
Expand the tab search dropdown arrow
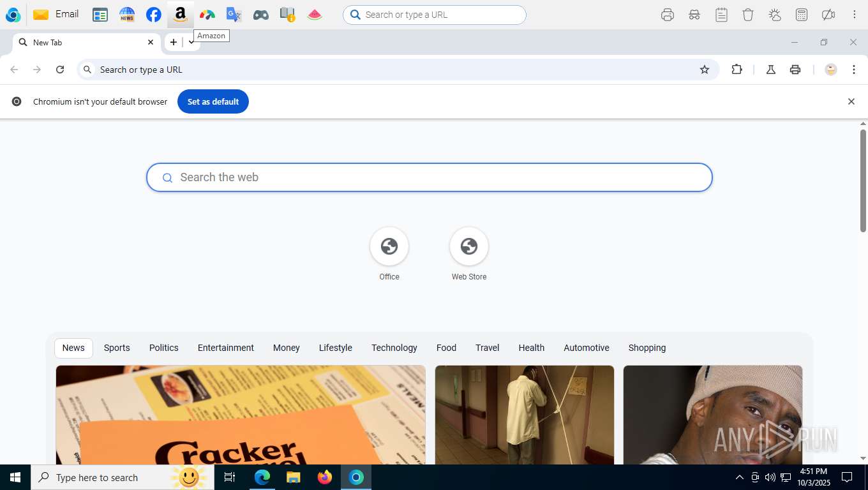click(191, 42)
